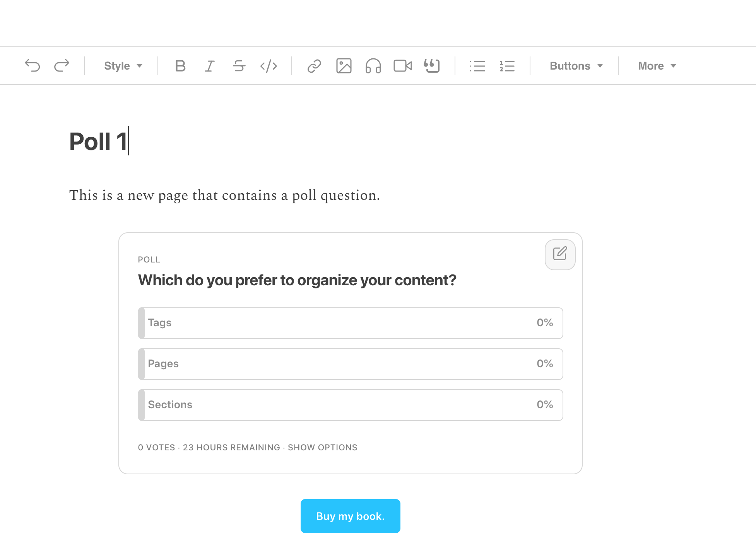Insert an audio embed
Screen dimensions: 756x535
[x=373, y=66]
